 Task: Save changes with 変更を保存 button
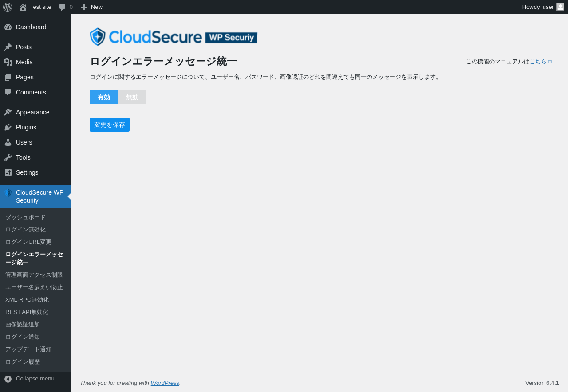(110, 125)
